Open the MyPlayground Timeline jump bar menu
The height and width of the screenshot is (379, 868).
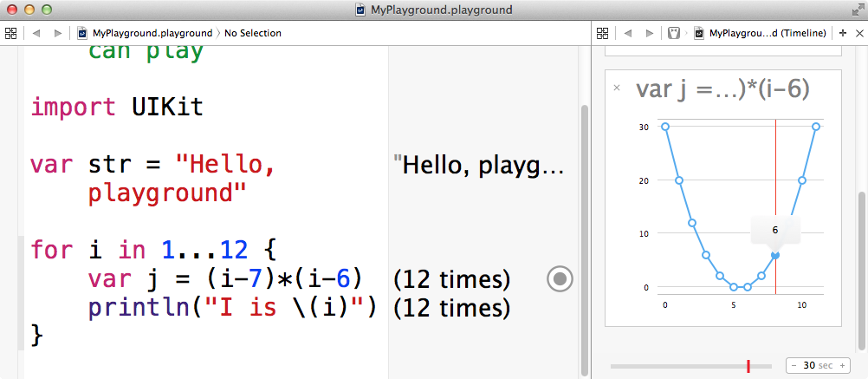[768, 33]
